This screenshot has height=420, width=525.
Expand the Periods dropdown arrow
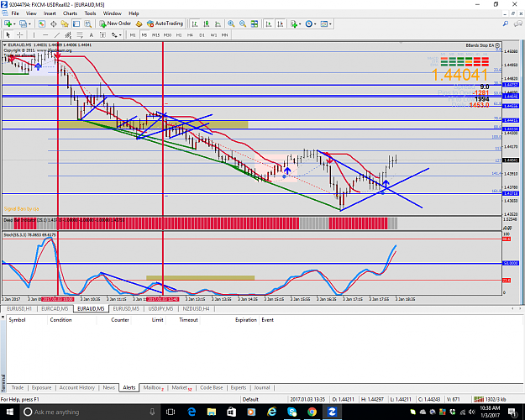tap(315, 24)
